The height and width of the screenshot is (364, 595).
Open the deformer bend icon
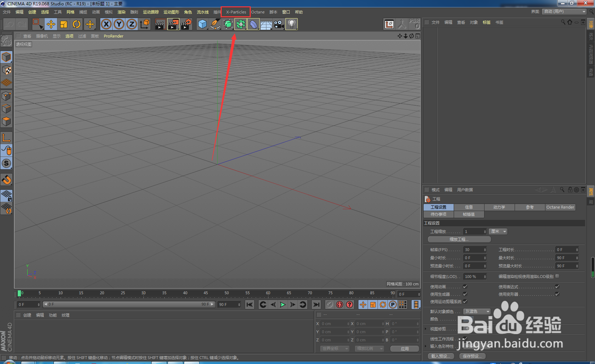(254, 24)
